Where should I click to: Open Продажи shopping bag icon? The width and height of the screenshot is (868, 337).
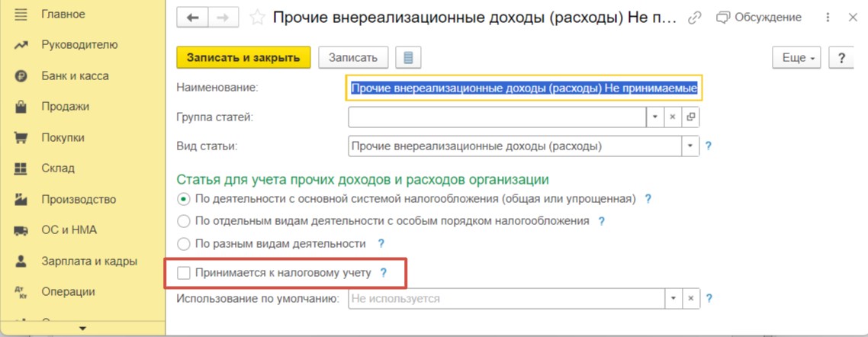[21, 106]
